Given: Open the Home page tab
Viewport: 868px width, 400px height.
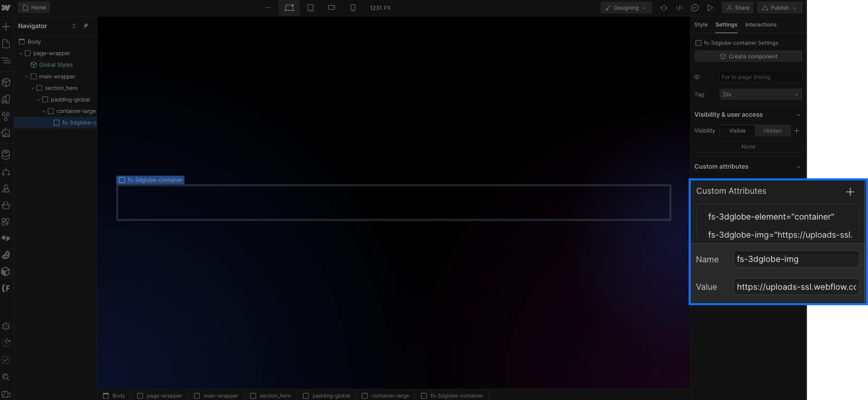Looking at the screenshot, I should (34, 8).
